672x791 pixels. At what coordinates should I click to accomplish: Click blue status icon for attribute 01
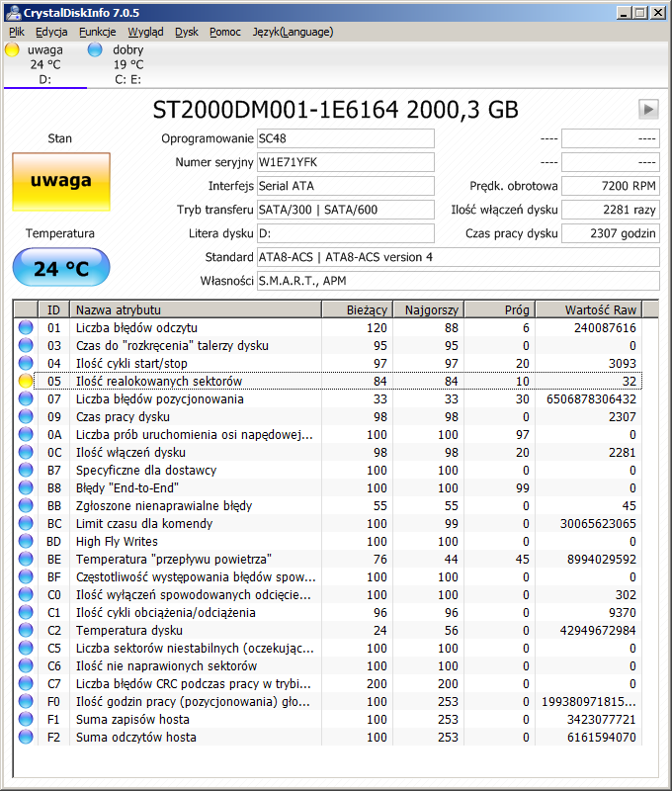click(x=26, y=327)
